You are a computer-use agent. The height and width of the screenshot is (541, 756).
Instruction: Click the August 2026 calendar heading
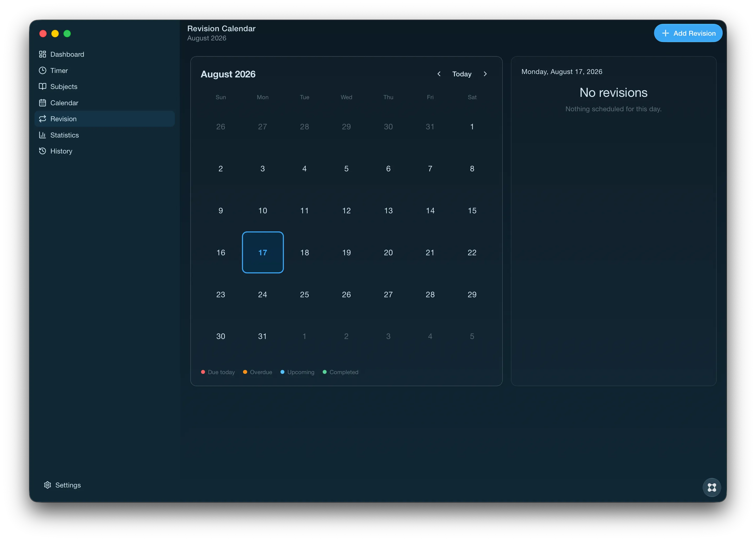pyautogui.click(x=228, y=74)
